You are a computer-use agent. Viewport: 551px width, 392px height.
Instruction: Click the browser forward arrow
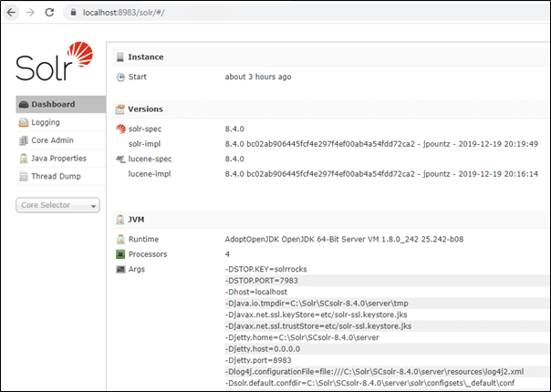click(31, 13)
